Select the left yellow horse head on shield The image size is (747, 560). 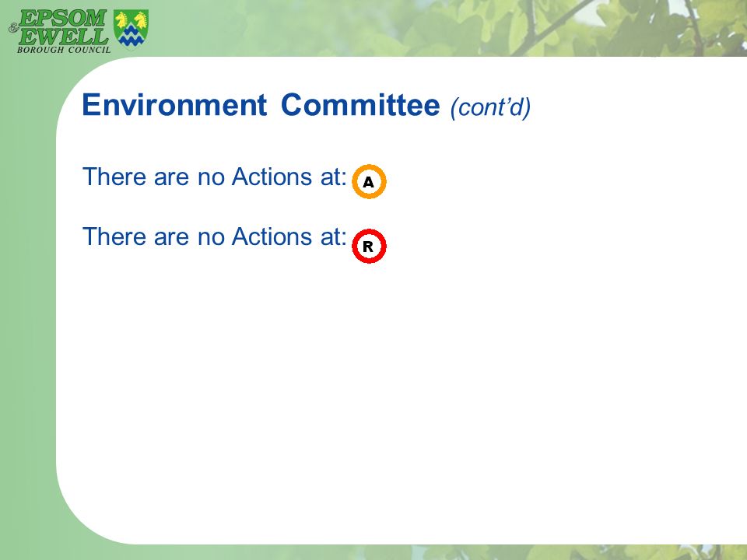tap(122, 20)
